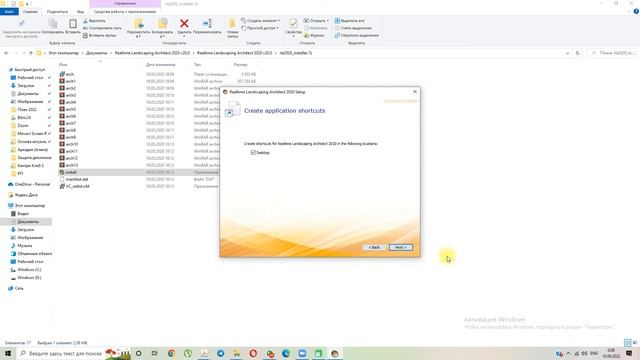The width and height of the screenshot is (640, 360).
Task: Open Zoom from the taskbar
Action: 302,353
